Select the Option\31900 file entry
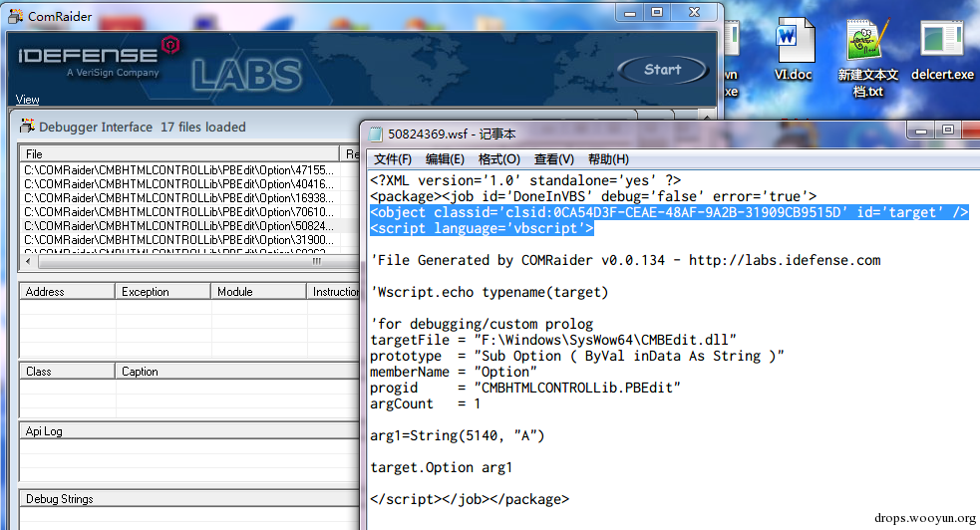This screenshot has height=530, width=980. tap(179, 240)
